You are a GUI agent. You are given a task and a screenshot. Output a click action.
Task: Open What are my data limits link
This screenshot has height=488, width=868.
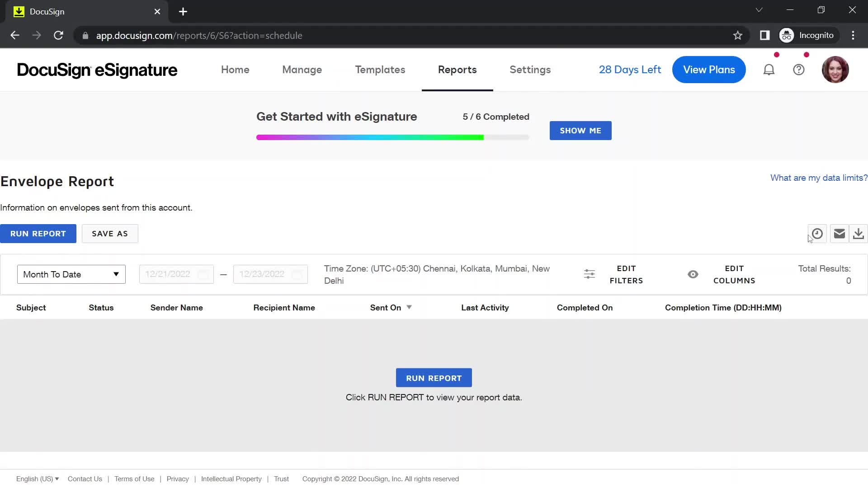click(819, 178)
